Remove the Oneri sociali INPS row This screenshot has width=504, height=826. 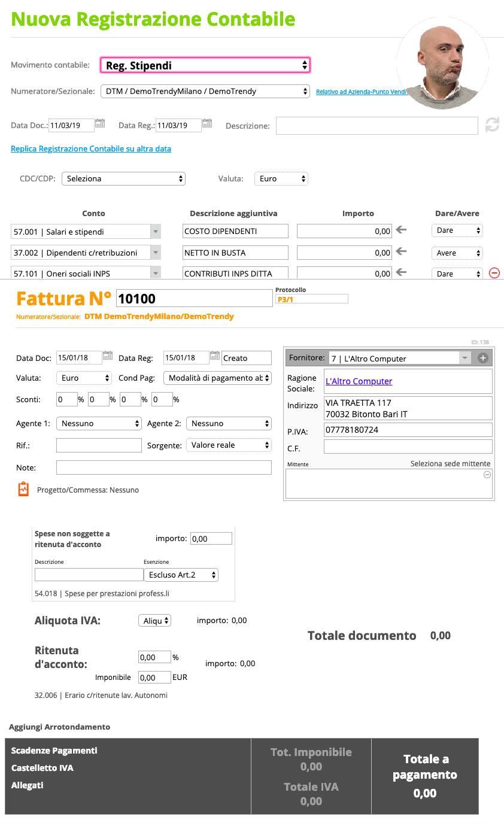click(494, 273)
